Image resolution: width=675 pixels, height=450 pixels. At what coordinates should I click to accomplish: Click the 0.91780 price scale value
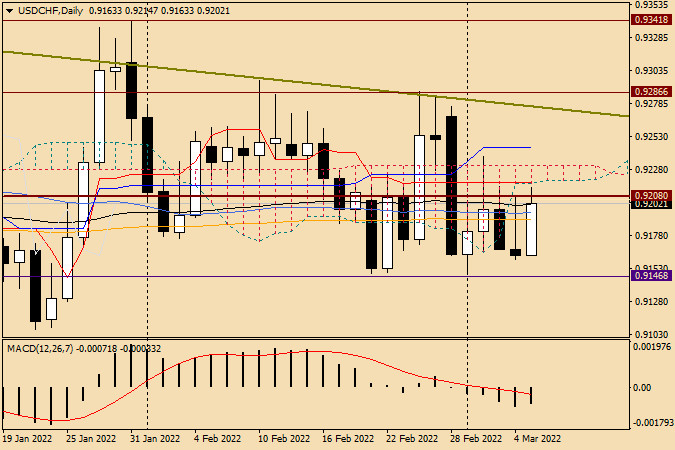[652, 236]
